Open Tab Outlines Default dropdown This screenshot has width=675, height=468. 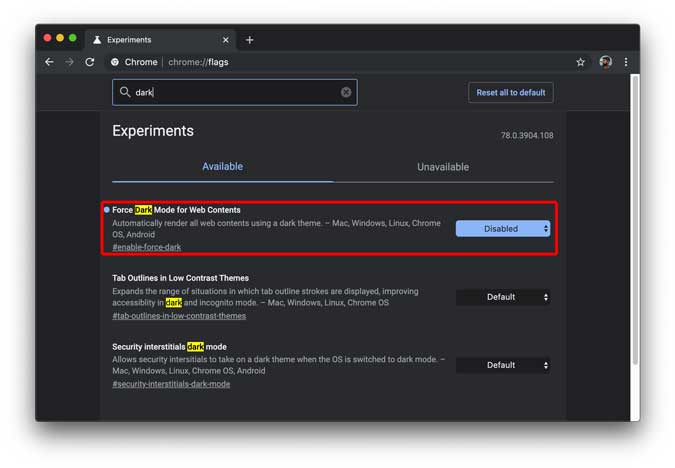(503, 297)
